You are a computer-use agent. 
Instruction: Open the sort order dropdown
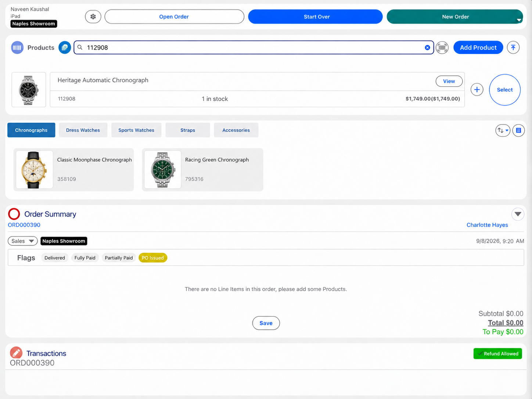[503, 130]
